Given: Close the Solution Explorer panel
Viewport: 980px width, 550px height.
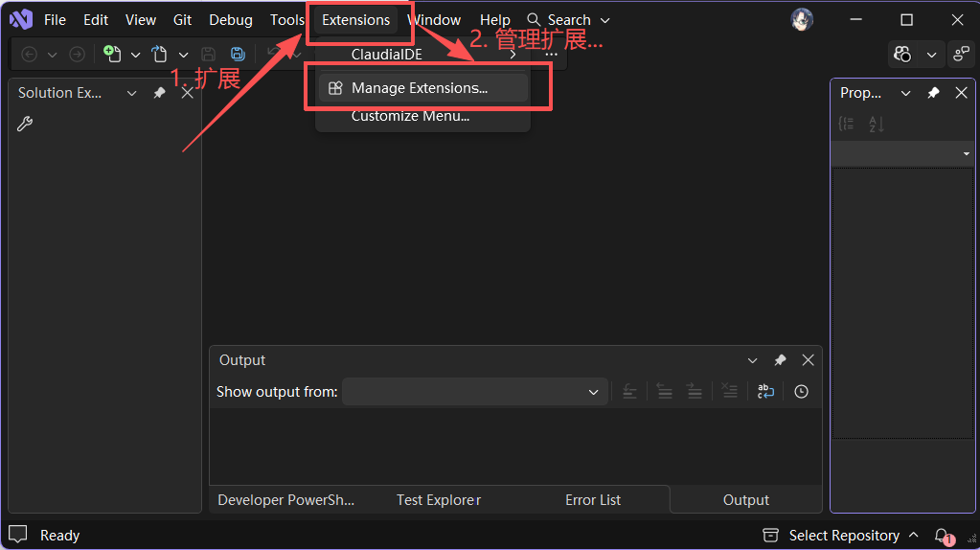Looking at the screenshot, I should coord(187,93).
